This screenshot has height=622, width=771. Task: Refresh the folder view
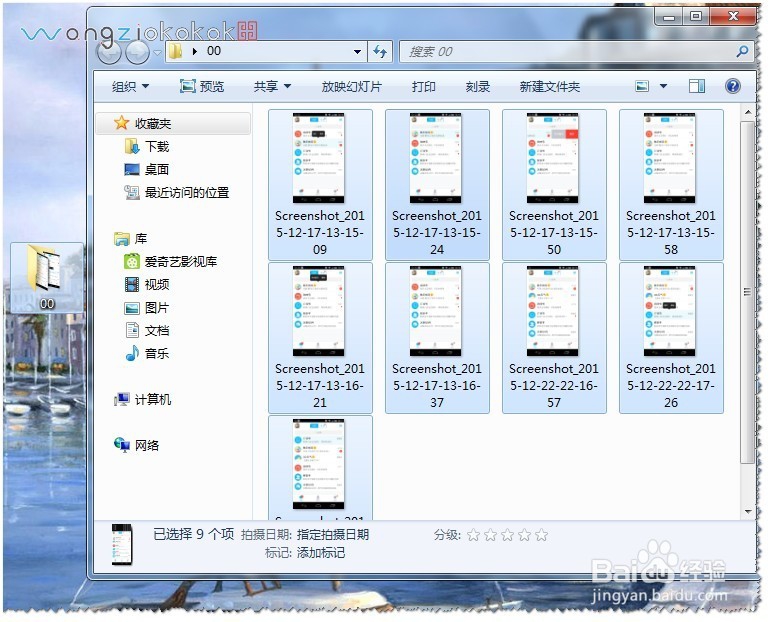pyautogui.click(x=380, y=51)
